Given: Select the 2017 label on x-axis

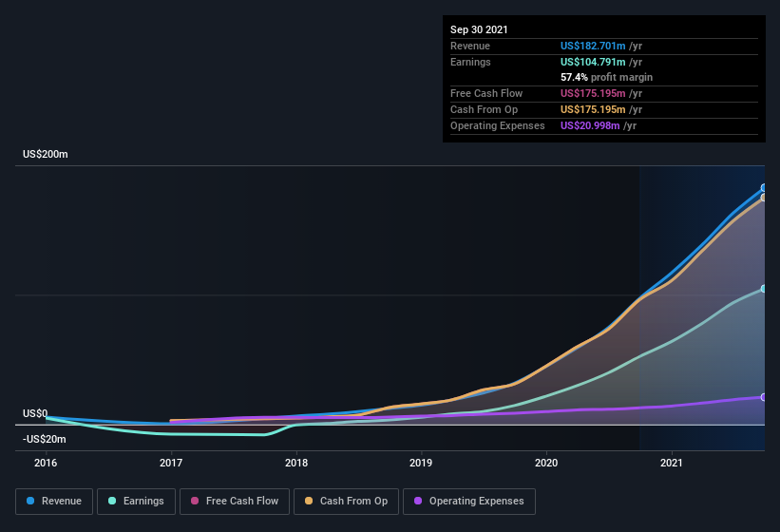Looking at the screenshot, I should (171, 463).
